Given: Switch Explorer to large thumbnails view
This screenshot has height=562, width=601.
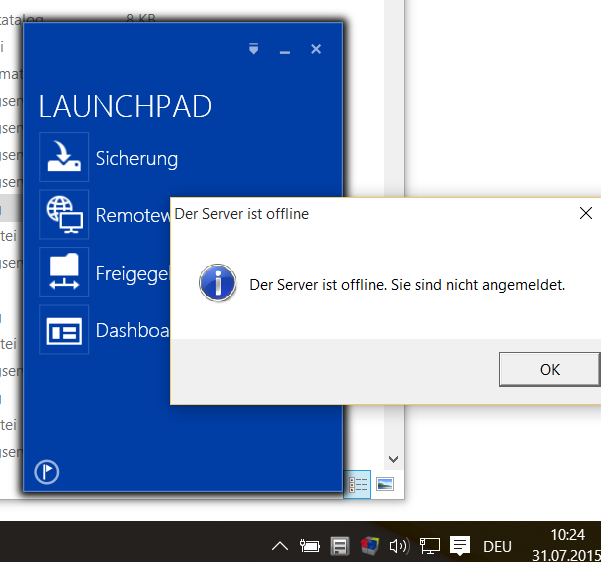Looking at the screenshot, I should (385, 484).
